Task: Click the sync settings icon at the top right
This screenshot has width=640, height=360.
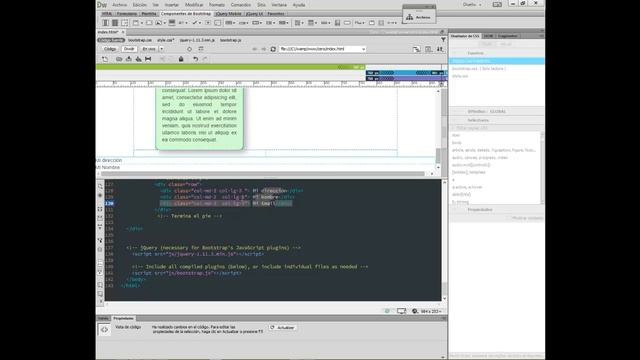Action: point(497,4)
